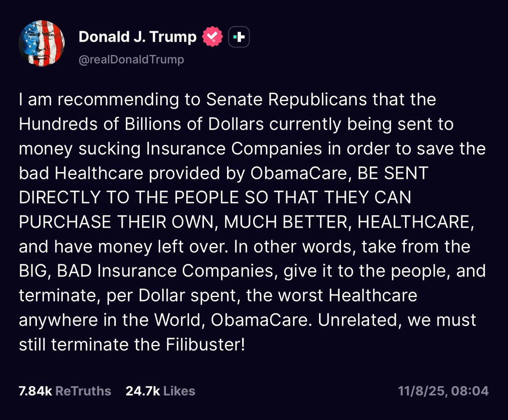
Task: Select the "BE SENT" capitalized text
Action: pyautogui.click(x=393, y=173)
